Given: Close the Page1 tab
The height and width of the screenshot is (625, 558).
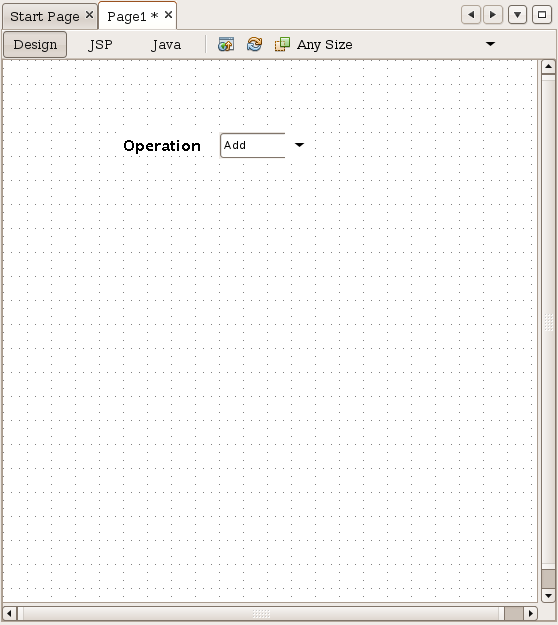Looking at the screenshot, I should (168, 15).
